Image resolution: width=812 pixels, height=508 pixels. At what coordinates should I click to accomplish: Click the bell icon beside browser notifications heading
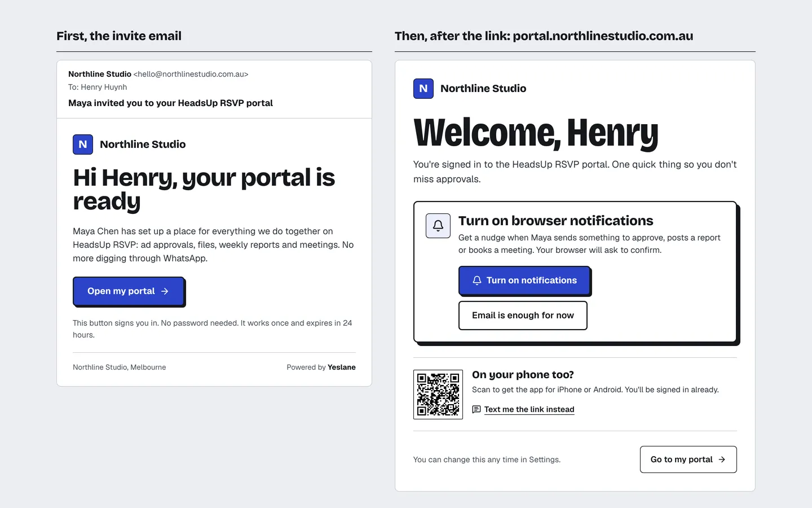click(438, 226)
